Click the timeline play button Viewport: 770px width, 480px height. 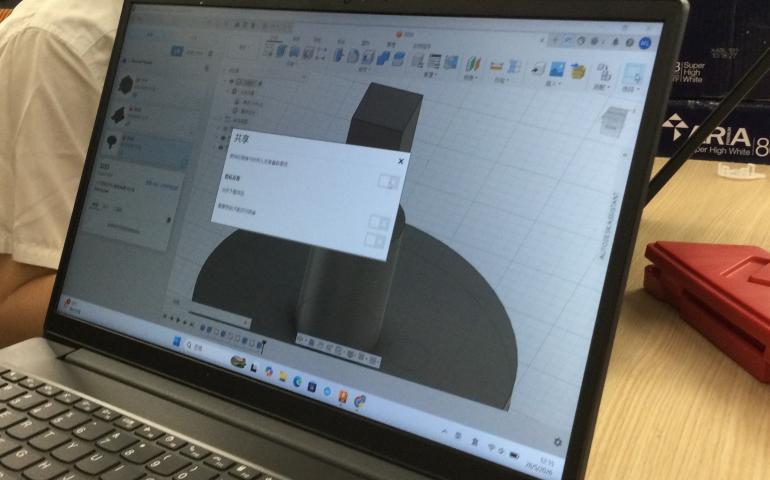tap(178, 320)
